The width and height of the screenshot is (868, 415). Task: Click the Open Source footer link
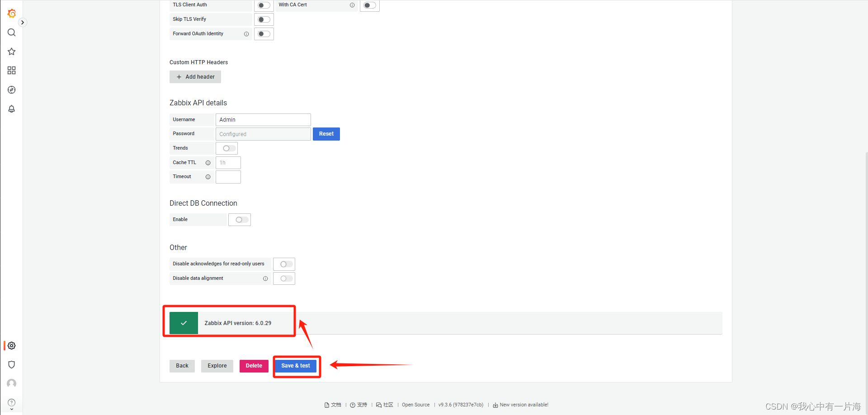coord(416,405)
